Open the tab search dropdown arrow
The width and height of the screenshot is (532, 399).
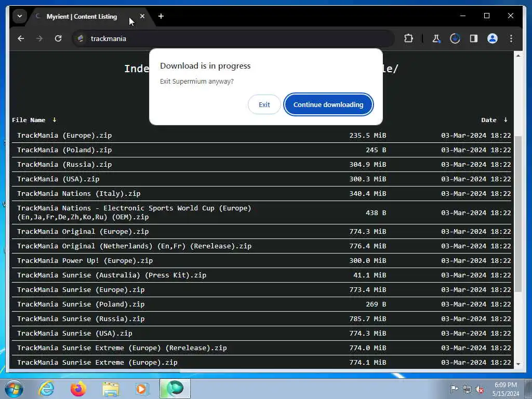pos(20,16)
